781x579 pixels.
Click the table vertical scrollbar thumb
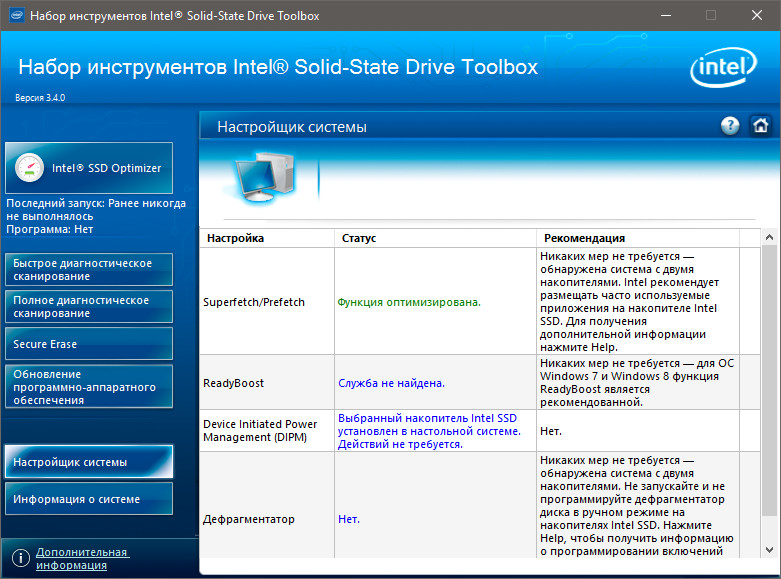pos(769,381)
